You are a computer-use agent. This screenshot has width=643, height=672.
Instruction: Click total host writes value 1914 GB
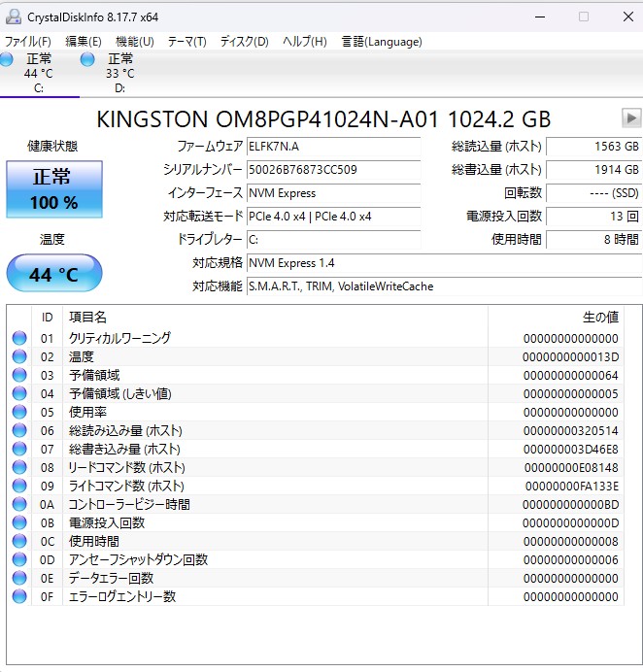[594, 170]
